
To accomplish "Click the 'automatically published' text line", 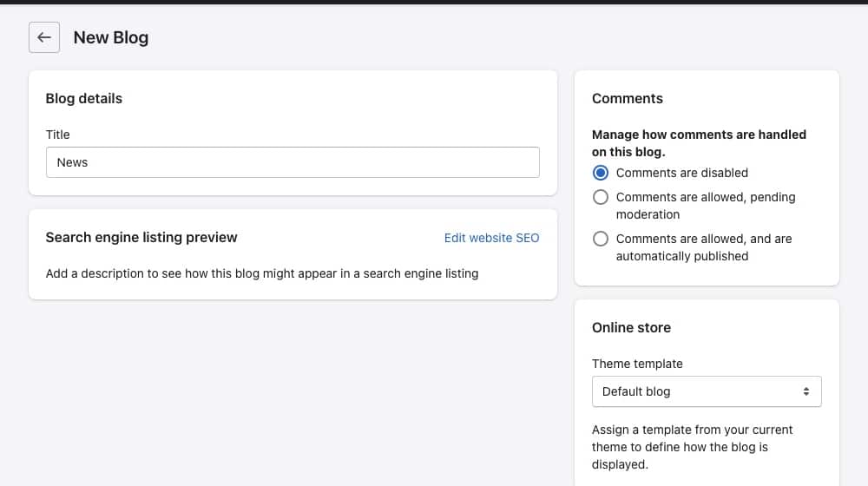I will [682, 256].
